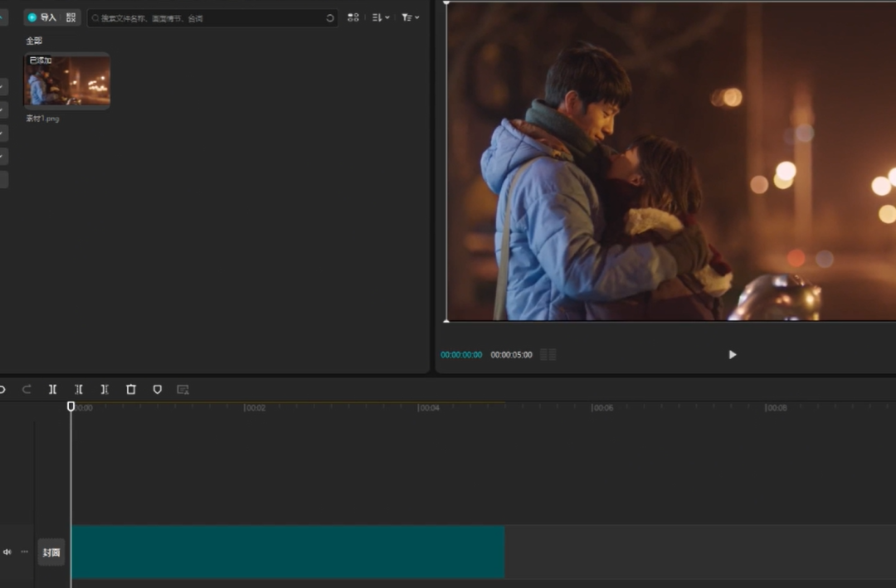This screenshot has height=588, width=896.
Task: Select the split clip tool
Action: pos(52,390)
